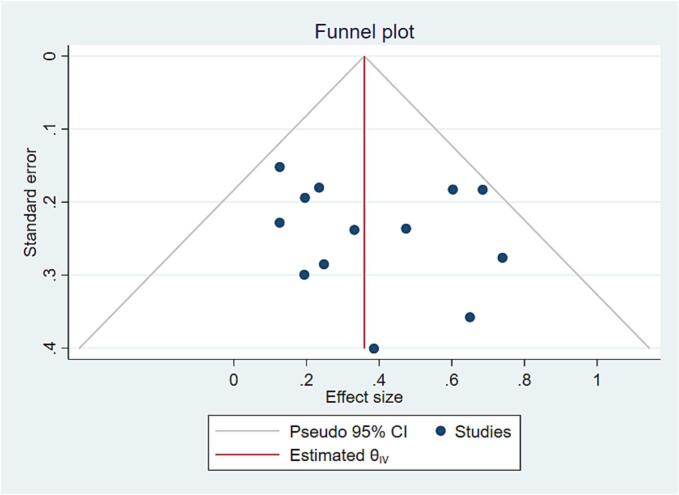Click the Funnel plot title
679x495 pixels.
(x=363, y=30)
